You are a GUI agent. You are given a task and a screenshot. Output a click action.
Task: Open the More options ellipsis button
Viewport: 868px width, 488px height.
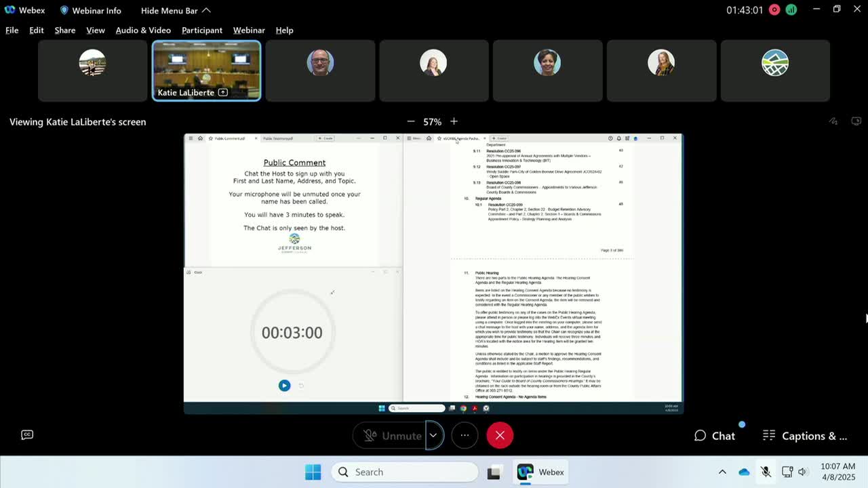465,435
